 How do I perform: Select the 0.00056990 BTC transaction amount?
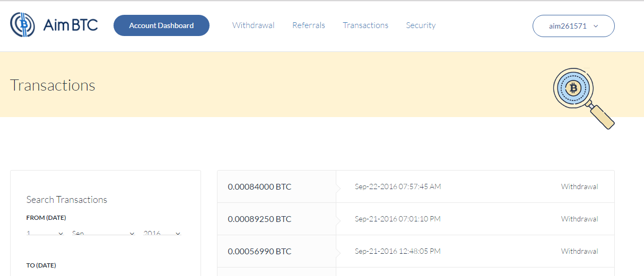pyautogui.click(x=259, y=251)
